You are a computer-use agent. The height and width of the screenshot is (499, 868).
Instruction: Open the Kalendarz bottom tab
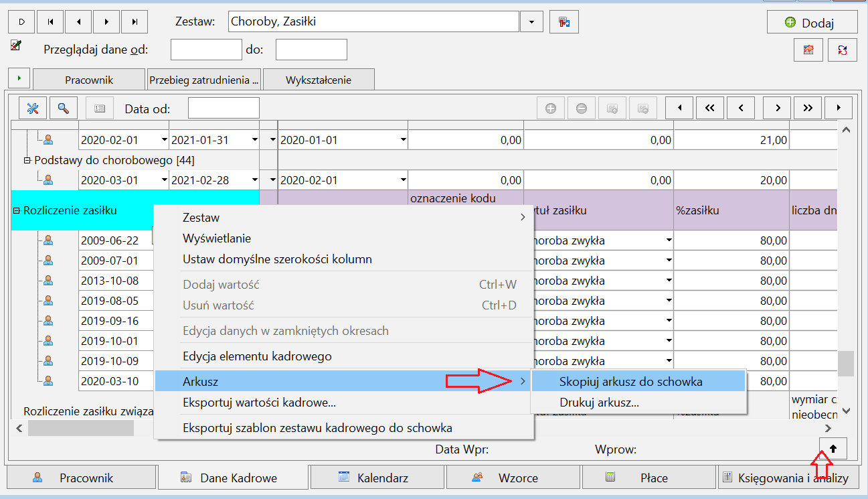click(x=378, y=478)
